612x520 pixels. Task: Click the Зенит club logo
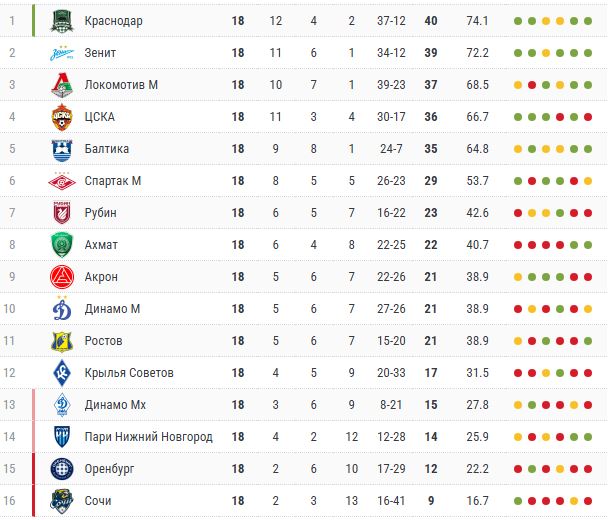pos(63,53)
